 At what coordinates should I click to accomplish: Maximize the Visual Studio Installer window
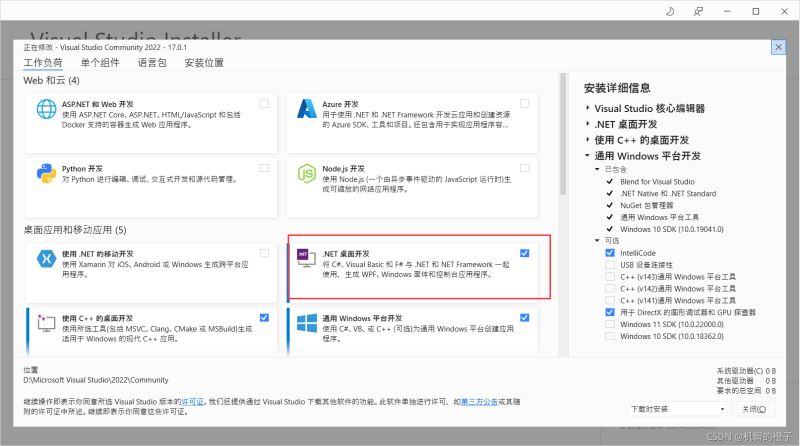coord(756,11)
